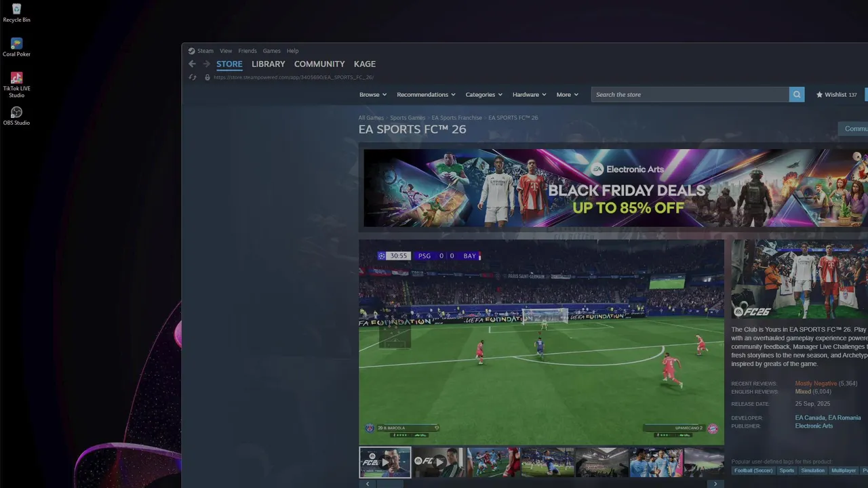This screenshot has height=488, width=868.
Task: Select the stadium interior screenshot thumbnail
Action: (602, 462)
